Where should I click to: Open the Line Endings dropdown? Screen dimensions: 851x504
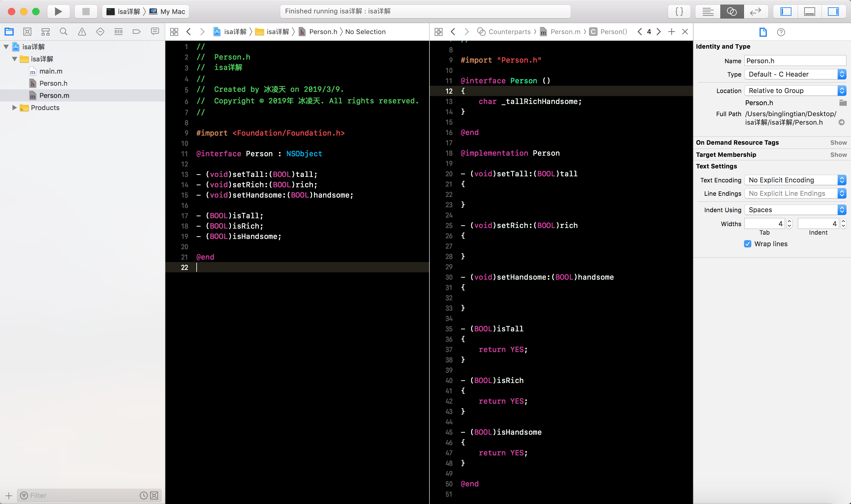pyautogui.click(x=795, y=193)
